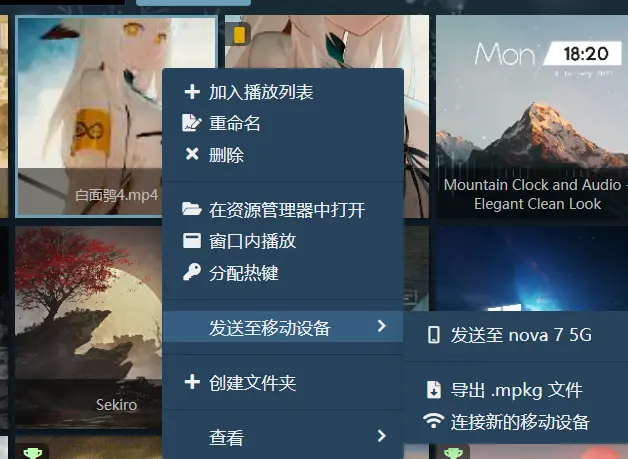Select 导出 .mpkg 文件 option
The height and width of the screenshot is (459, 628).
(516, 390)
